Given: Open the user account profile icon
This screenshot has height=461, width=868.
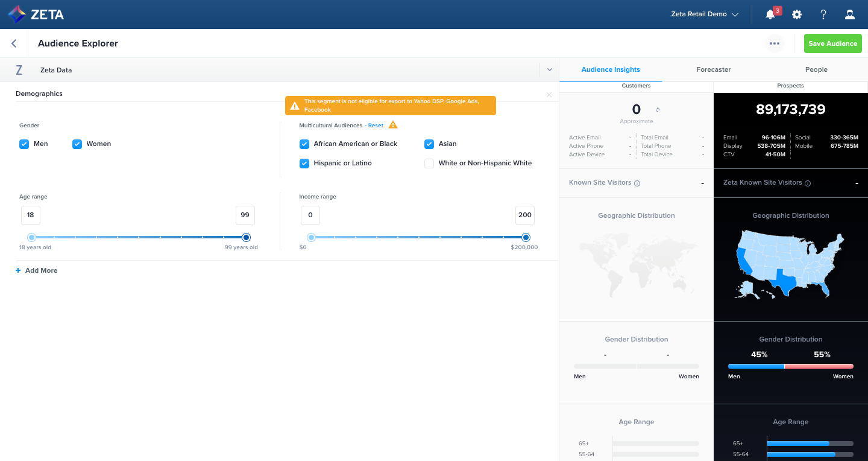Looking at the screenshot, I should click(x=850, y=13).
